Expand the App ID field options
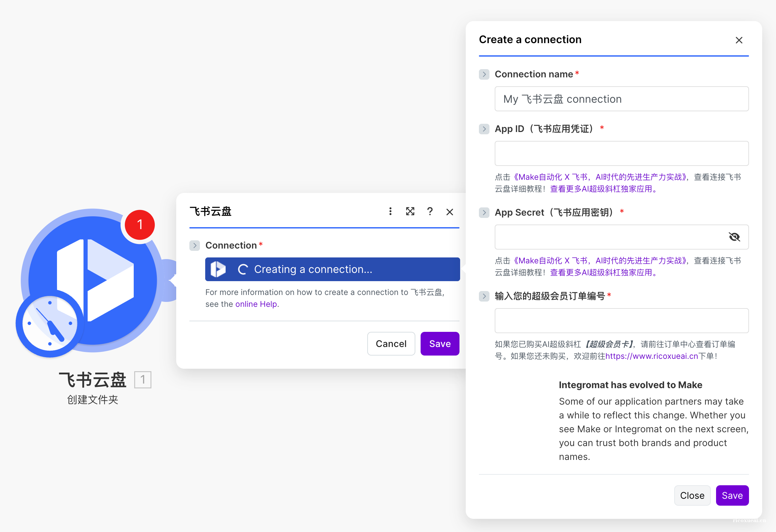The width and height of the screenshot is (776, 532). (484, 129)
